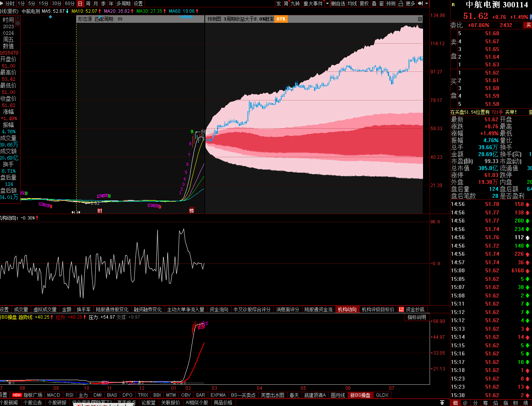This screenshot has width=532, height=406.
Task: Open the 重大事件 dropdown arrow
Action: click(328, 3)
